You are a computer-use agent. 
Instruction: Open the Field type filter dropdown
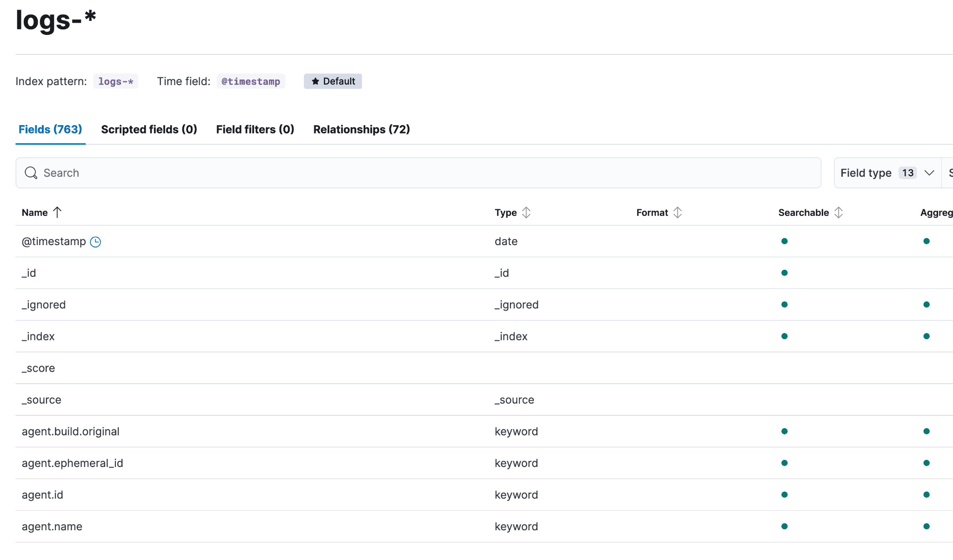[866, 173]
